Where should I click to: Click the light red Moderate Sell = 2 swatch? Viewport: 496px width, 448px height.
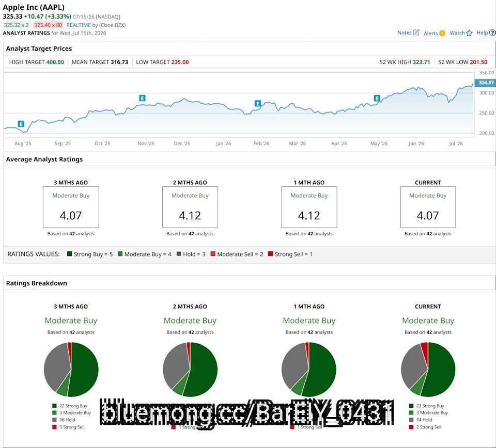click(x=213, y=254)
